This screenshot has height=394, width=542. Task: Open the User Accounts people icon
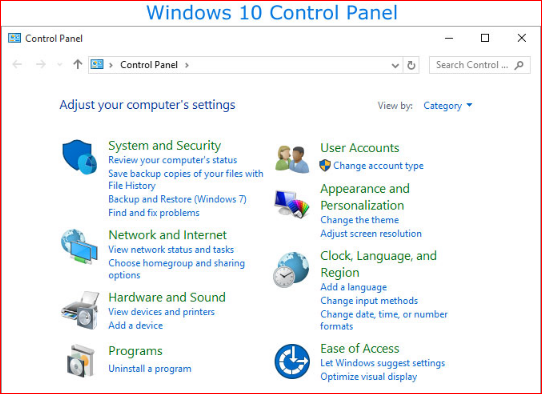[x=292, y=159]
